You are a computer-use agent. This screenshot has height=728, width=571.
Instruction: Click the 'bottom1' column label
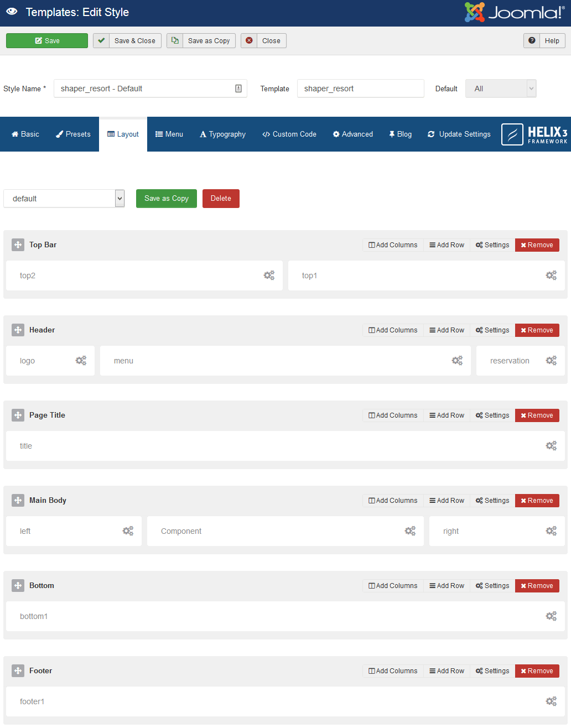pyautogui.click(x=34, y=616)
